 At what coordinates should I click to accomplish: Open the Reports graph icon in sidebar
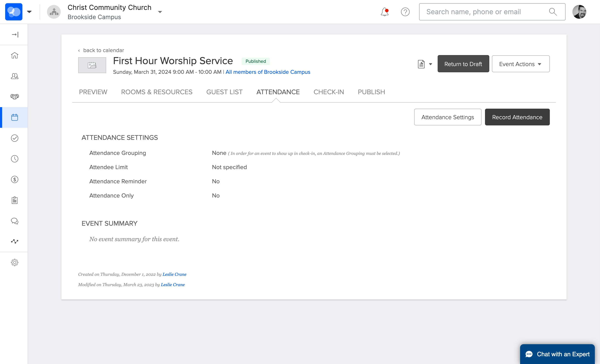click(x=15, y=241)
